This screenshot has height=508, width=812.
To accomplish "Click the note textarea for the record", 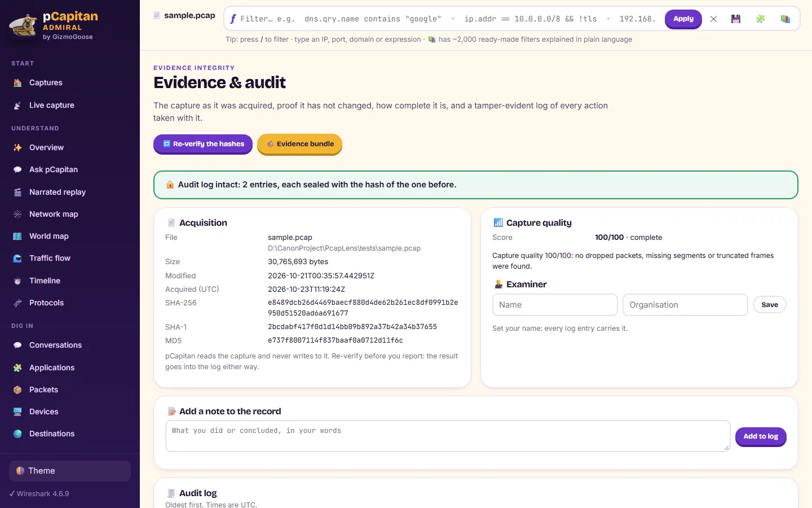I will pos(448,436).
